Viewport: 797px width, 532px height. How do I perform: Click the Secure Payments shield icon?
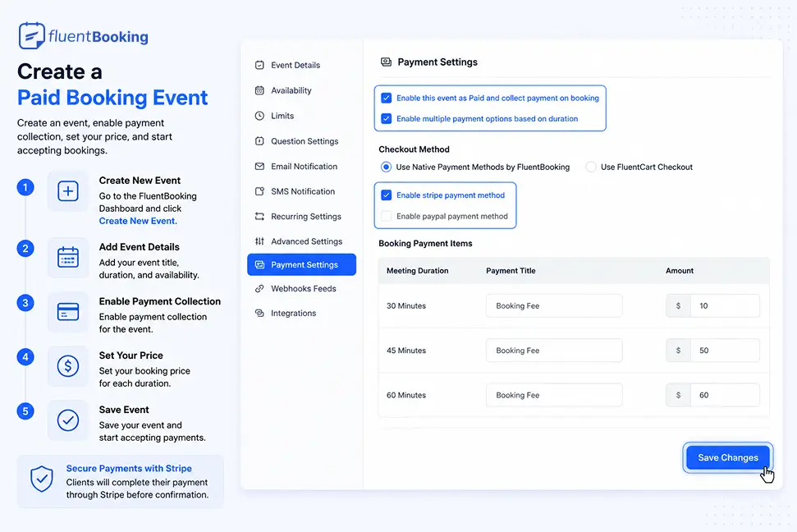point(42,479)
